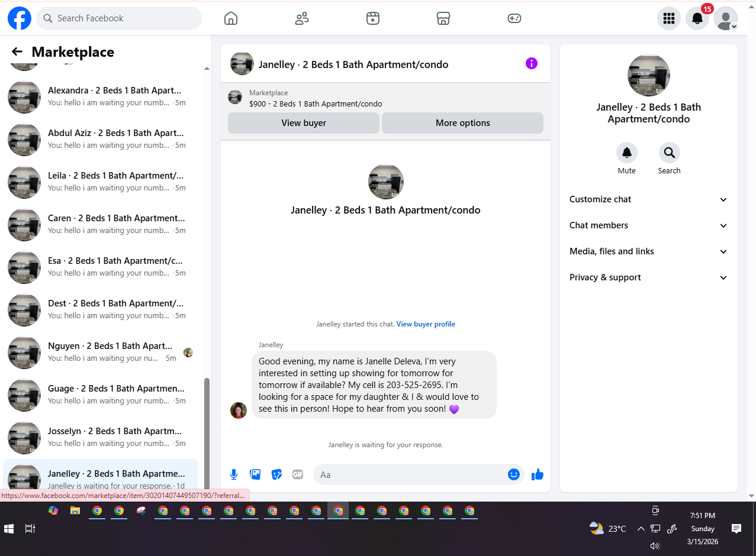Open the nine-dot Menu grid icon
The width and height of the screenshot is (756, 556).
pyautogui.click(x=669, y=18)
